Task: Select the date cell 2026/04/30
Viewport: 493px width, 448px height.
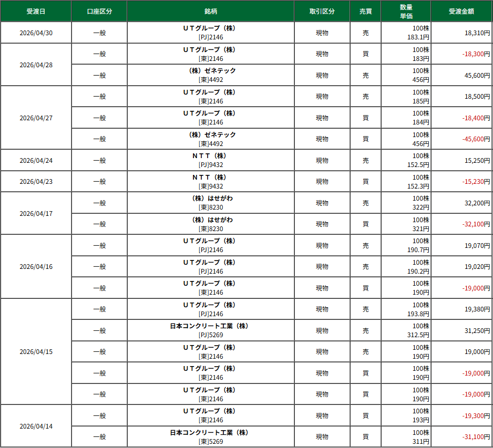Action: point(36,33)
